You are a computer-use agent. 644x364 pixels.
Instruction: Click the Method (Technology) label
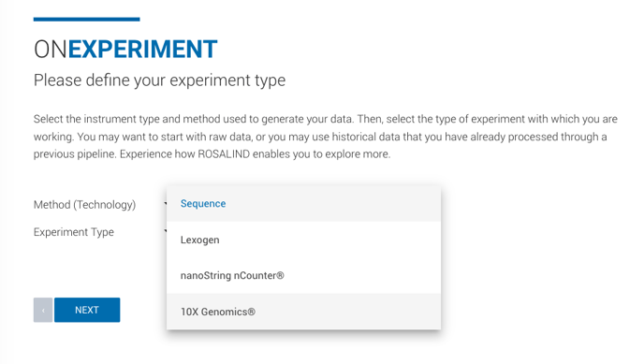click(x=84, y=204)
